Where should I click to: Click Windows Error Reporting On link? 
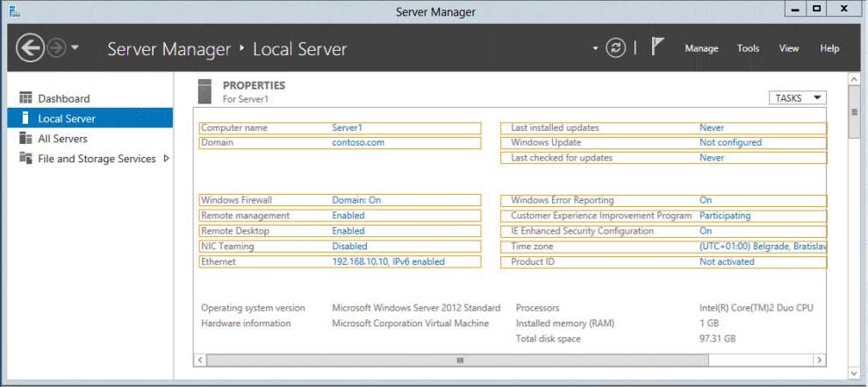(706, 200)
